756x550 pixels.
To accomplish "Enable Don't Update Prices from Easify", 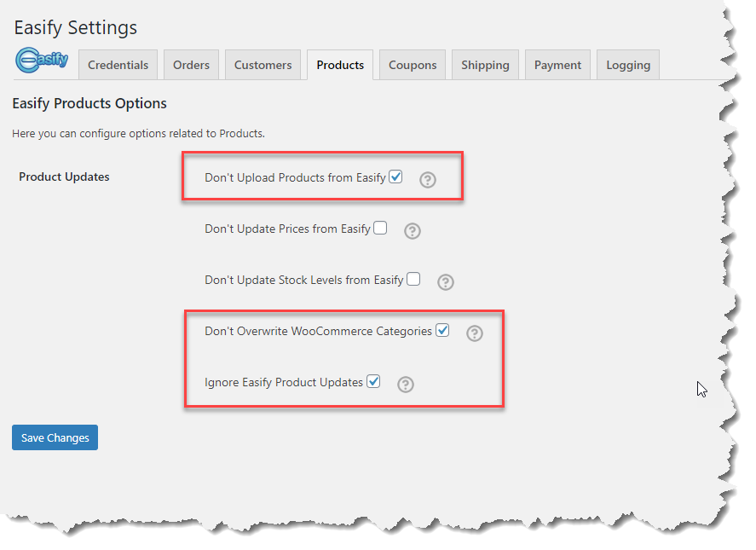I will pos(380,228).
